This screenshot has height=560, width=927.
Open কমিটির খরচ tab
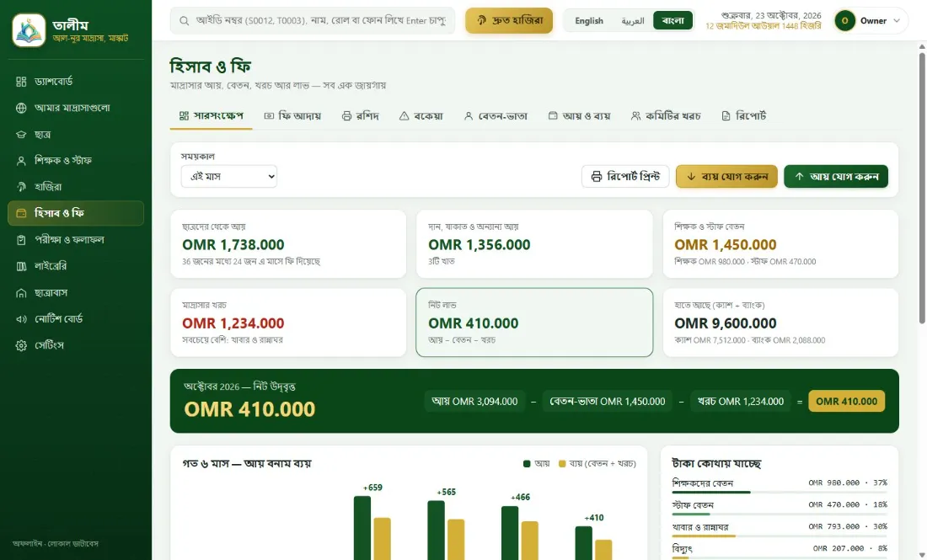point(666,115)
